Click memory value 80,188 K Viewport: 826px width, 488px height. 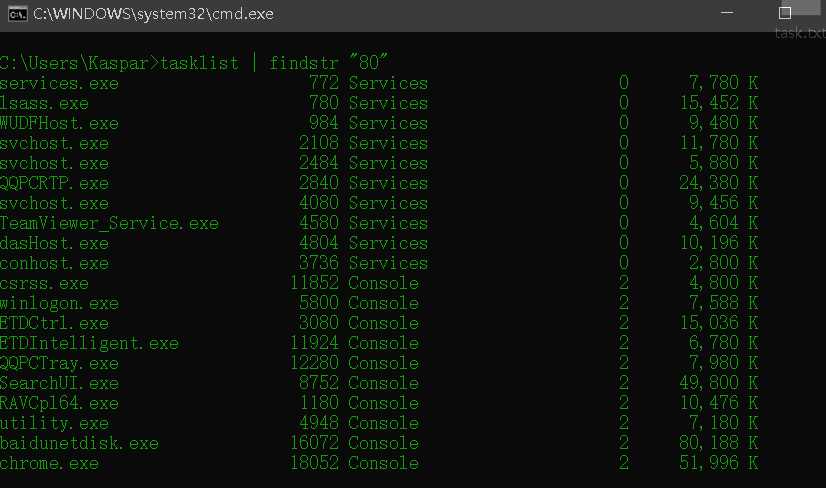(x=719, y=444)
